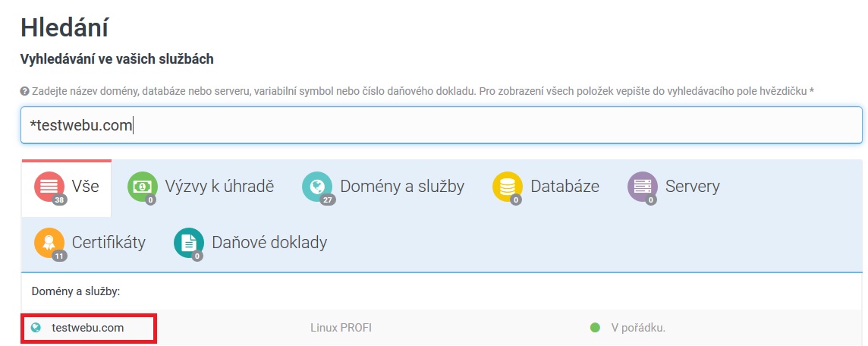Click the 11 count badge on Certifikáty
The image size is (868, 346).
[59, 256]
